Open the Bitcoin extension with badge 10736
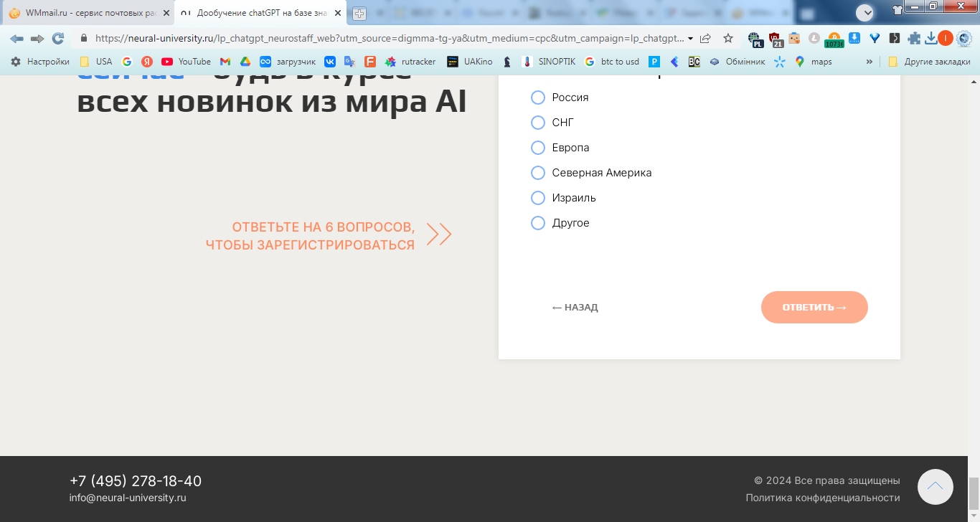The image size is (980, 522). click(834, 39)
